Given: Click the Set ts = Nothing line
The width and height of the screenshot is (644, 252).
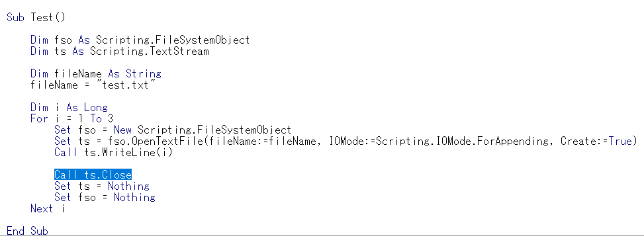Looking at the screenshot, I should tap(102, 187).
